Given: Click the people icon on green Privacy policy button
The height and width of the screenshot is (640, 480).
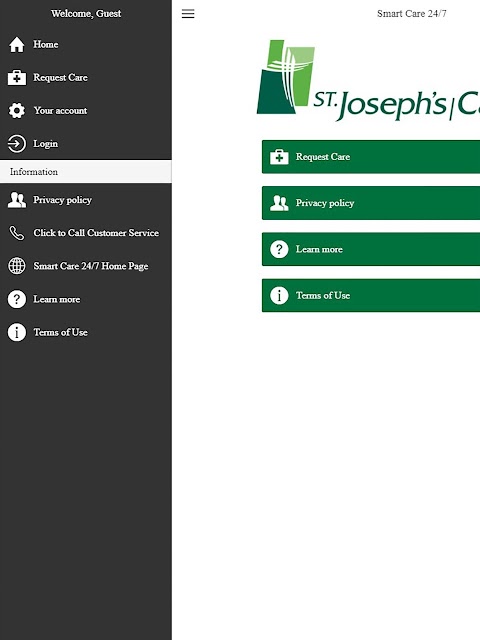Looking at the screenshot, I should pyautogui.click(x=279, y=203).
